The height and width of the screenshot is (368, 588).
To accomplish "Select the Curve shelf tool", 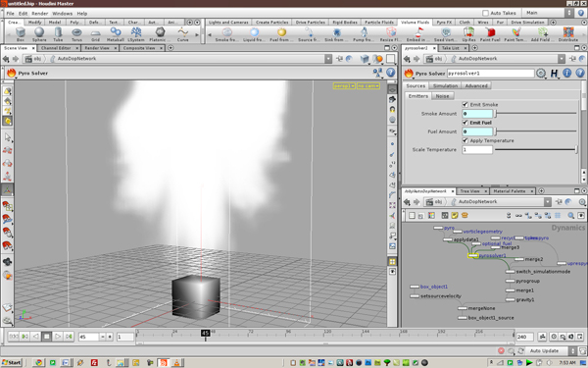I will pyautogui.click(x=182, y=34).
